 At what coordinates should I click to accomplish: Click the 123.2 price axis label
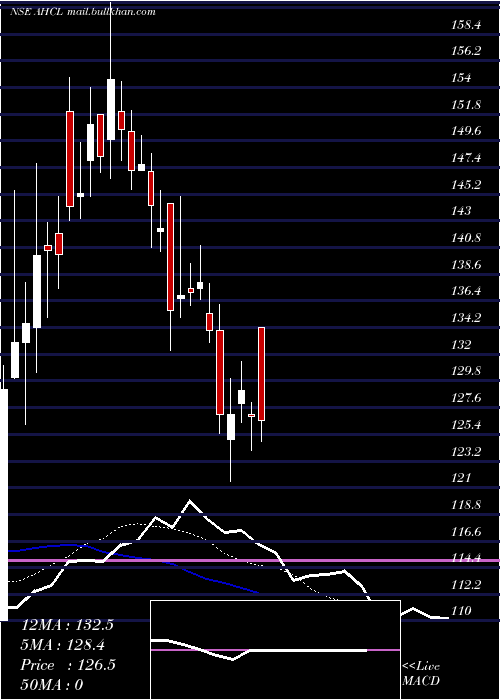(467, 451)
